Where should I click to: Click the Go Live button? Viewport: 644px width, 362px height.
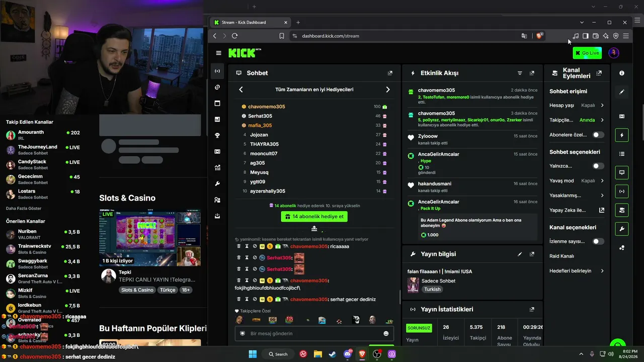[587, 53]
